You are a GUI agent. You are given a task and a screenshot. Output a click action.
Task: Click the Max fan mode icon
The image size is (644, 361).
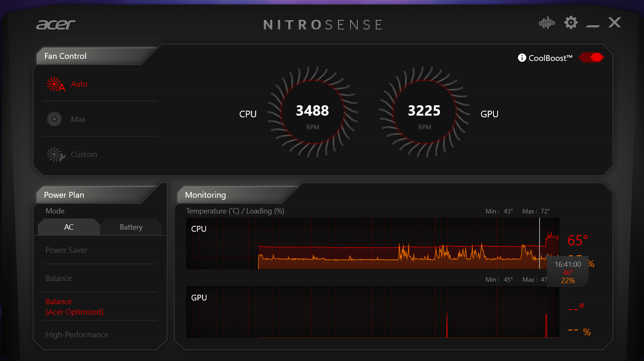[54, 119]
